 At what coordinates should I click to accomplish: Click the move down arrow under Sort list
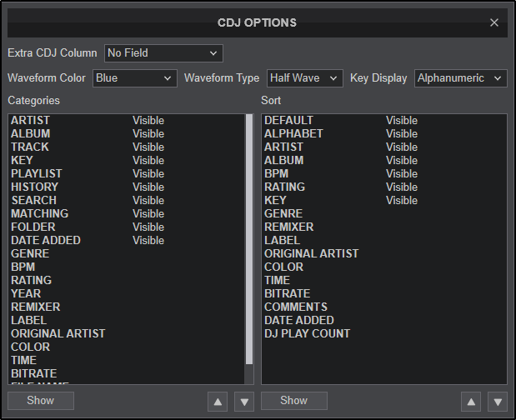[x=498, y=402]
